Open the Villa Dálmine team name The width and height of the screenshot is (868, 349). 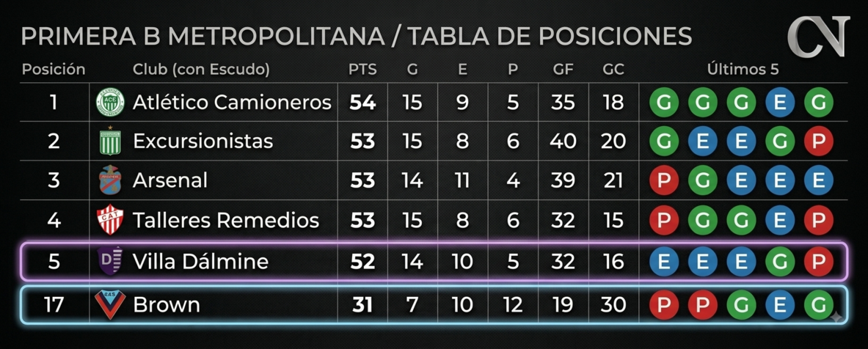[x=200, y=261]
